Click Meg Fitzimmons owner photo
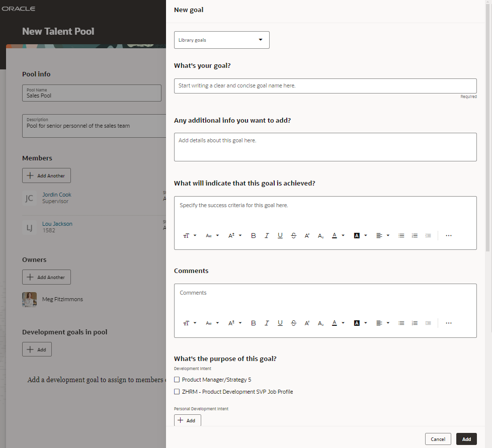The image size is (492, 448). (30, 299)
